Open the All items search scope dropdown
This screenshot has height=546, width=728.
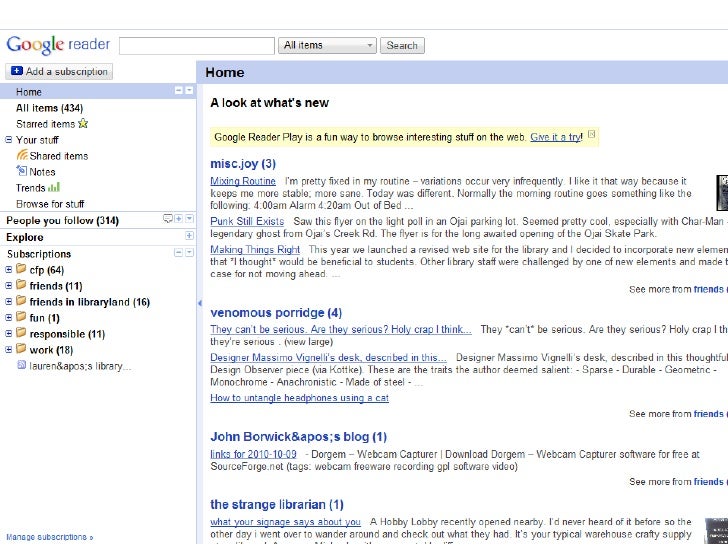pyautogui.click(x=328, y=46)
